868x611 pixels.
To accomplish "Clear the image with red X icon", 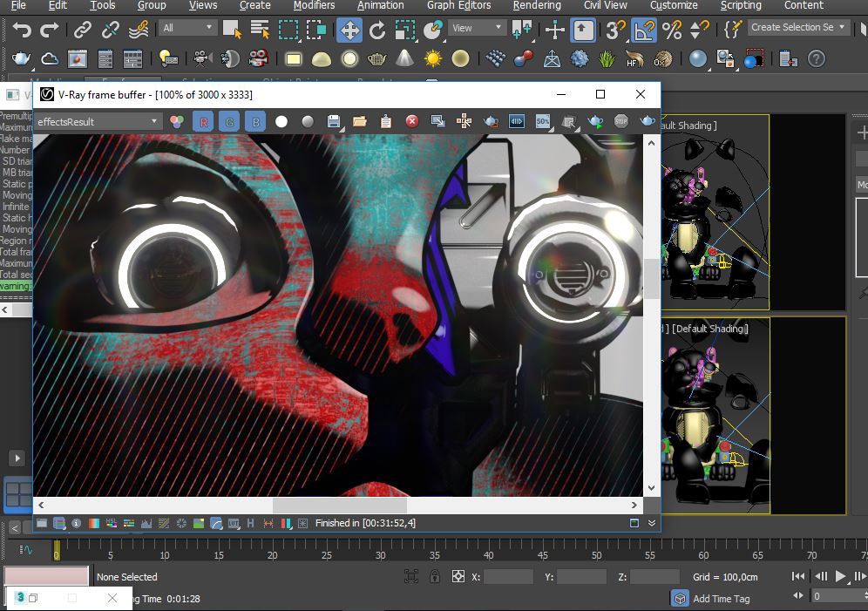I will (412, 122).
